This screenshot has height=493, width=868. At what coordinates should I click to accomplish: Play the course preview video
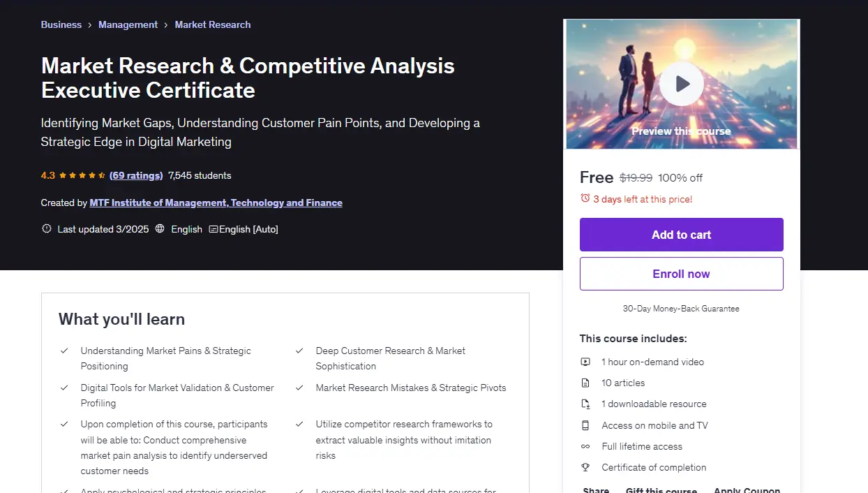pyautogui.click(x=682, y=84)
